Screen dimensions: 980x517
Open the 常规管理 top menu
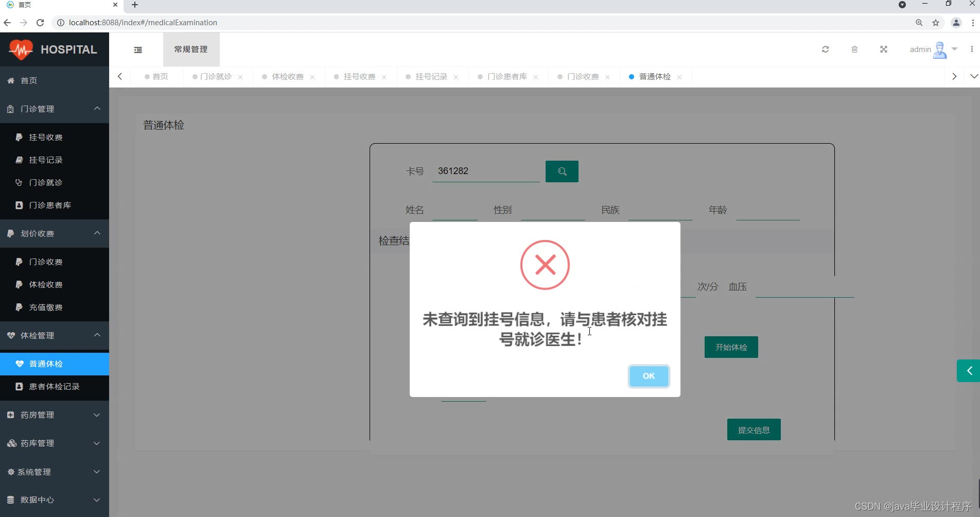click(191, 49)
